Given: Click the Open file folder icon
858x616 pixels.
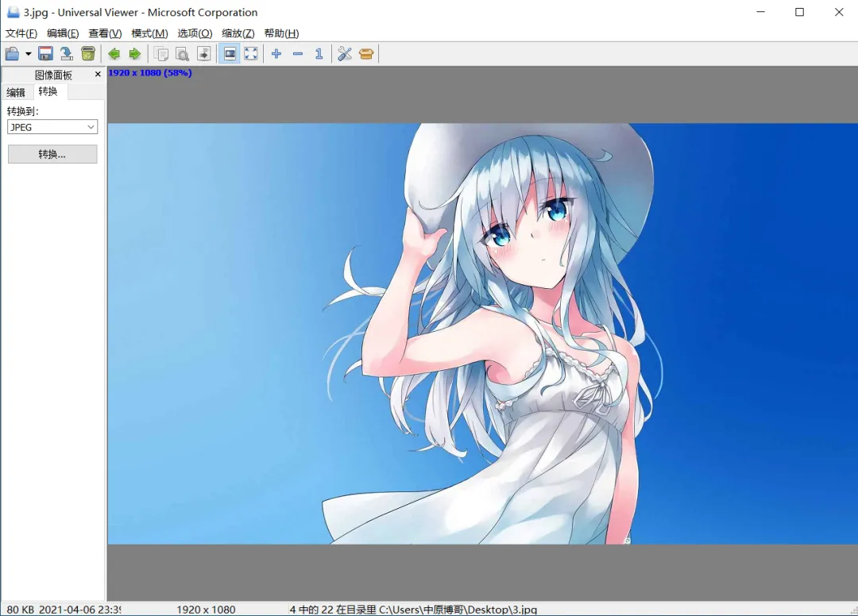Looking at the screenshot, I should [12, 53].
